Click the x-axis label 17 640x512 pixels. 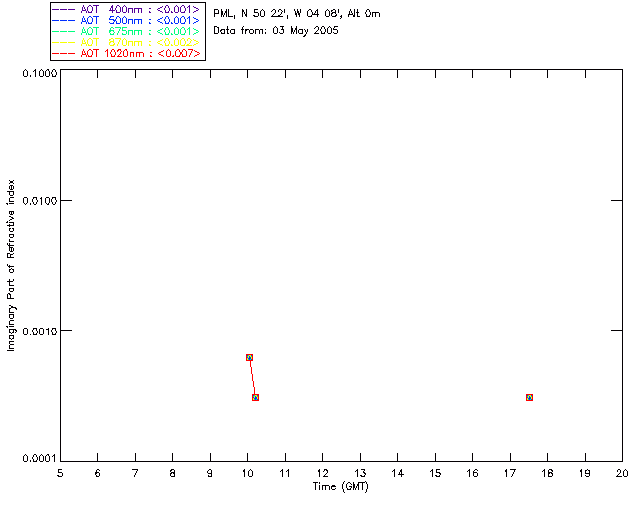click(x=510, y=473)
